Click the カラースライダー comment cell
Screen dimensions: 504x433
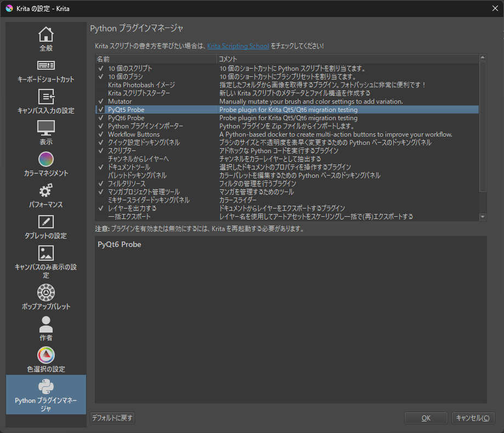pyautogui.click(x=238, y=200)
